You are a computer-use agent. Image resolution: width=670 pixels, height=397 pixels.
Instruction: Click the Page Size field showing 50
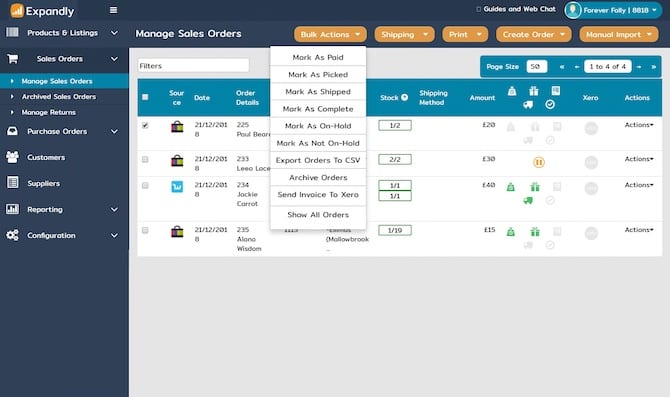point(537,67)
